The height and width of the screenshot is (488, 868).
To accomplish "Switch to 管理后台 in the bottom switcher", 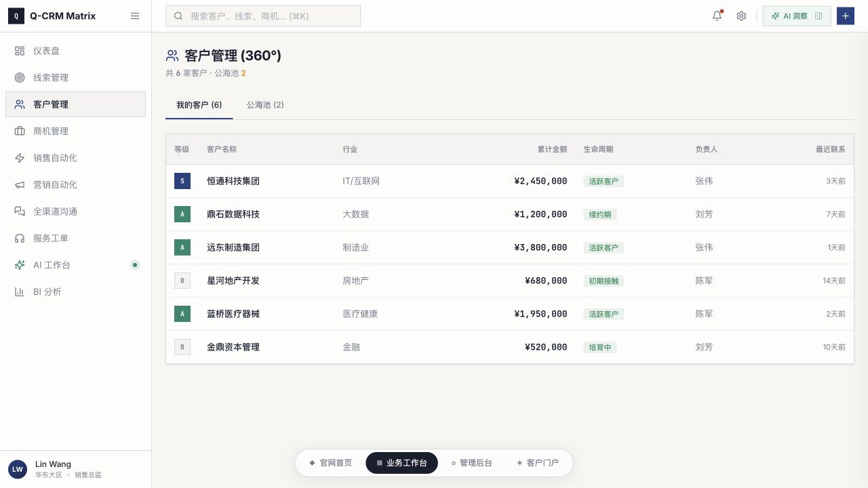I will [471, 463].
